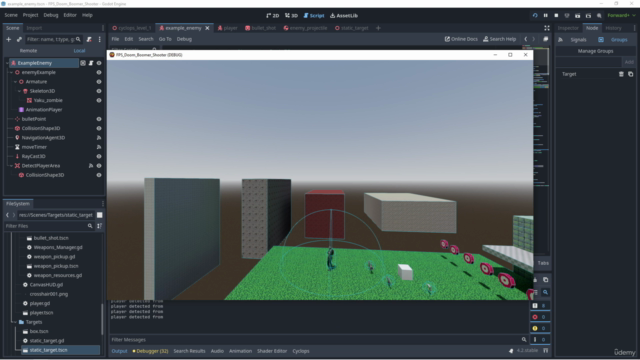Switch to the Inspector tab
Screen dimensions: 640x360
tap(568, 28)
